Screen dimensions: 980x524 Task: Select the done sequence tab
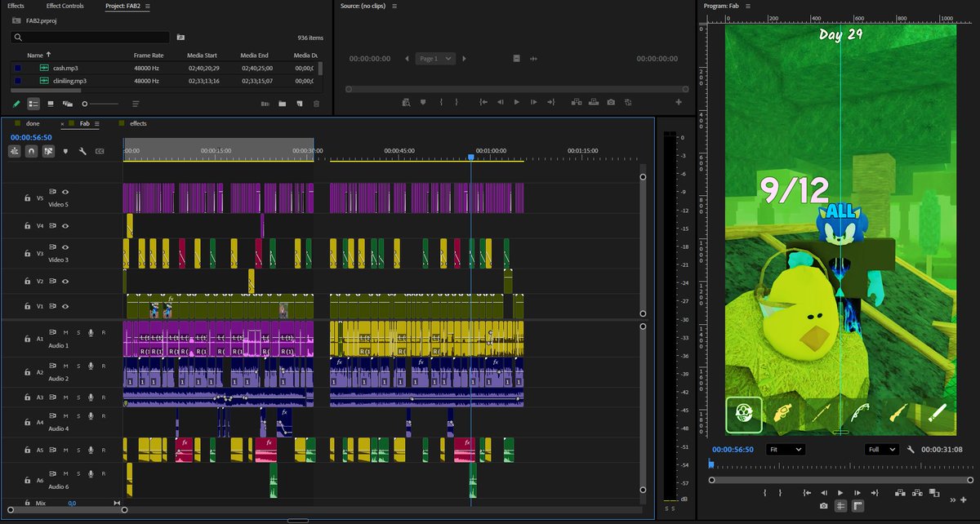tap(33, 123)
